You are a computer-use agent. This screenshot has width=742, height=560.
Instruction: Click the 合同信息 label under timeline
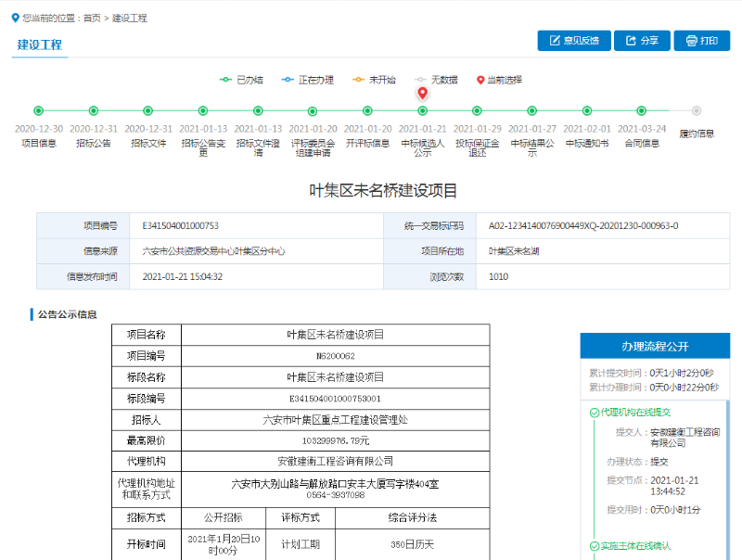click(x=642, y=143)
